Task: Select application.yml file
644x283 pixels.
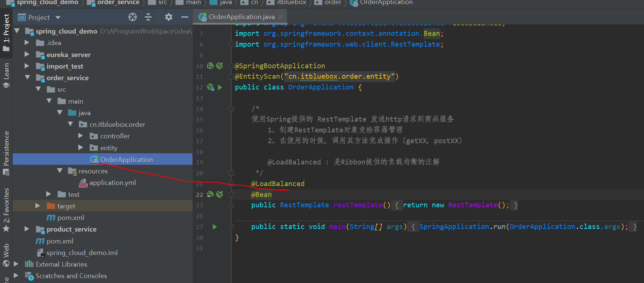Action: pos(112,183)
